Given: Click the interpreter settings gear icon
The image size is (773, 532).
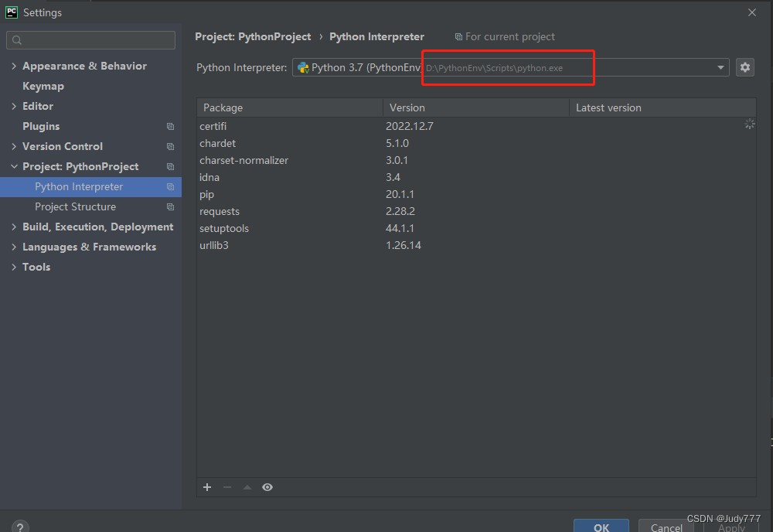Looking at the screenshot, I should point(744,67).
